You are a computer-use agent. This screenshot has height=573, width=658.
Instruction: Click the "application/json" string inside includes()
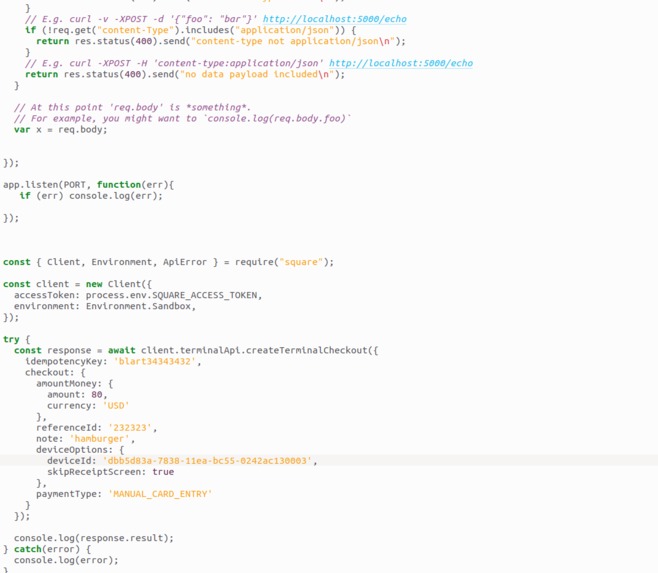coord(284,30)
